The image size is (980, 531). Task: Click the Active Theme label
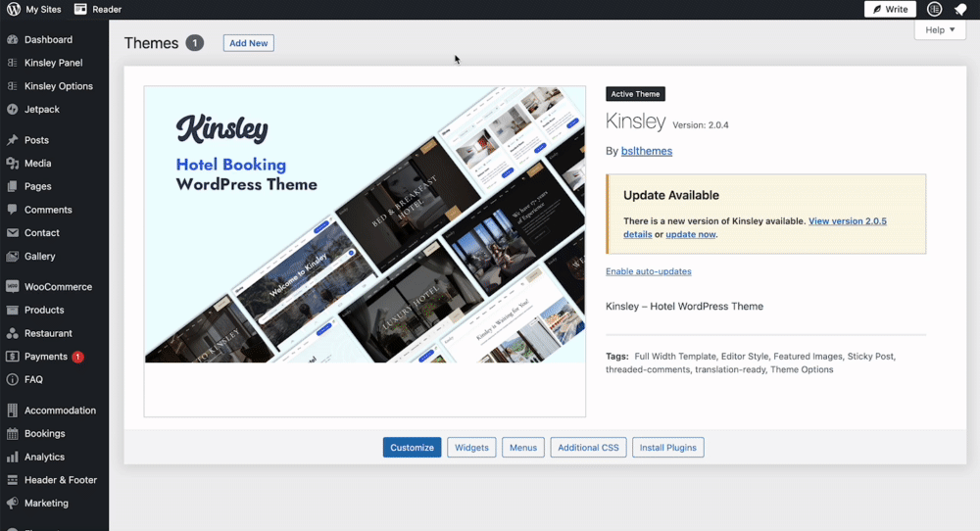click(x=635, y=94)
